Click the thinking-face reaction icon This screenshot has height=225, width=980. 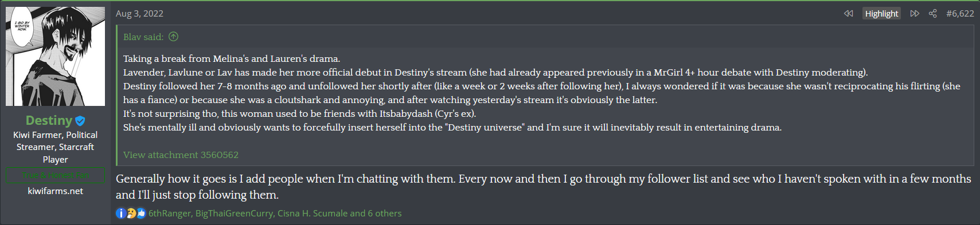tap(131, 214)
